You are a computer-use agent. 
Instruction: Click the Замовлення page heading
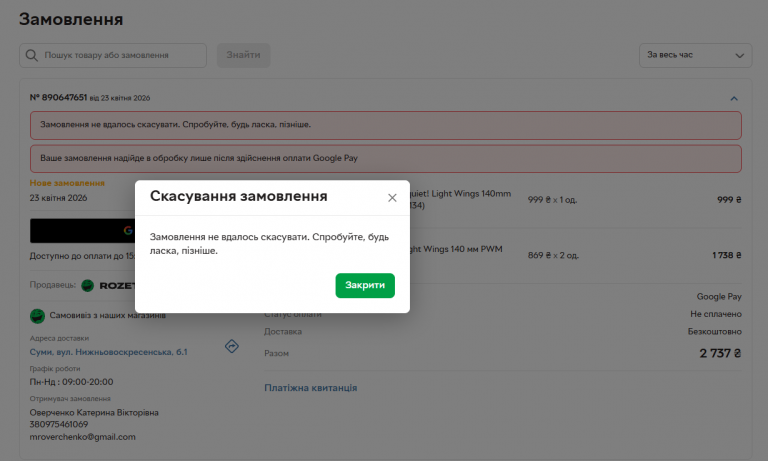[71, 19]
